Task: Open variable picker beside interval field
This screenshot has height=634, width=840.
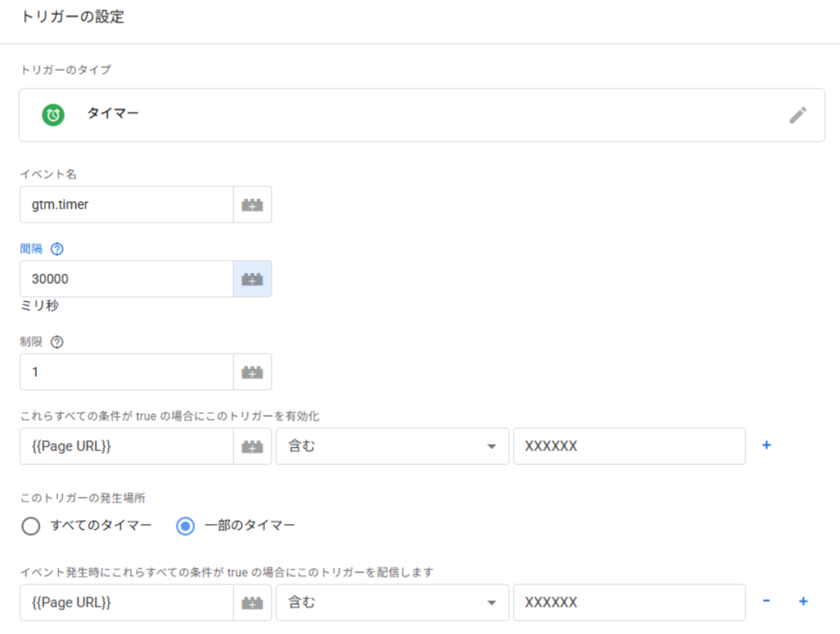Action: pos(252,279)
